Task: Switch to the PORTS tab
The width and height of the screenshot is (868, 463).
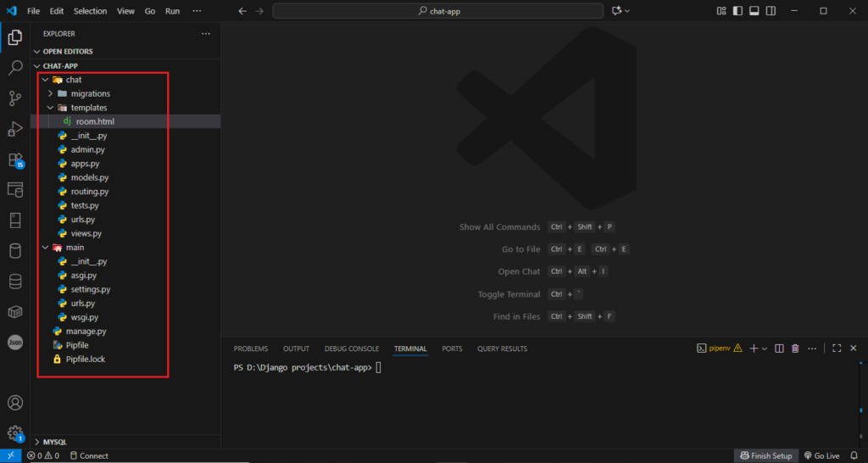Action: [x=452, y=349]
